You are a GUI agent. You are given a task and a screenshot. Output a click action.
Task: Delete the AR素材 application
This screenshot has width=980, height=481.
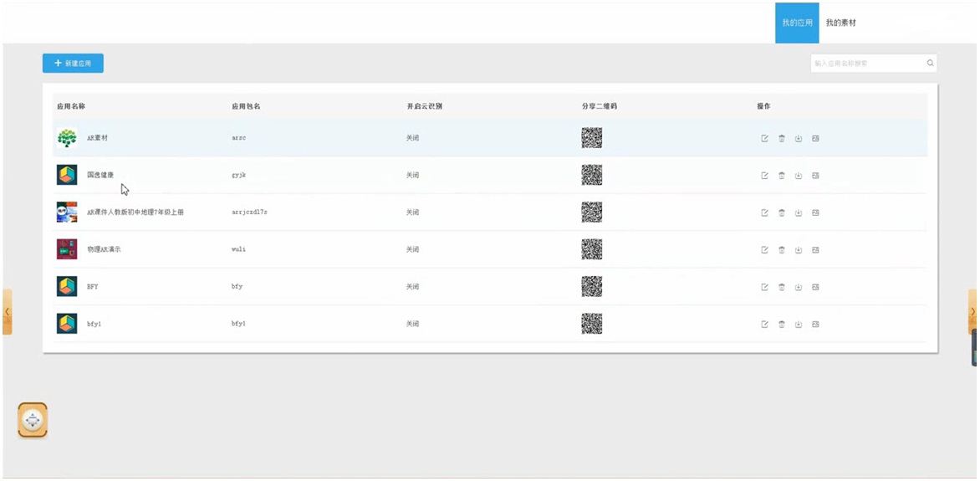tap(781, 138)
